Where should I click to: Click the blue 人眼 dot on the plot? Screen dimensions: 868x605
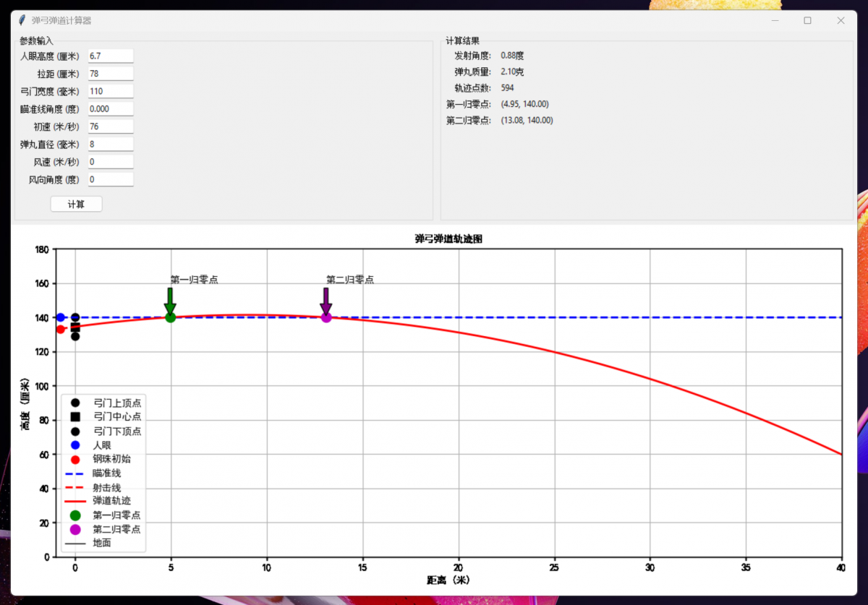pyautogui.click(x=61, y=317)
